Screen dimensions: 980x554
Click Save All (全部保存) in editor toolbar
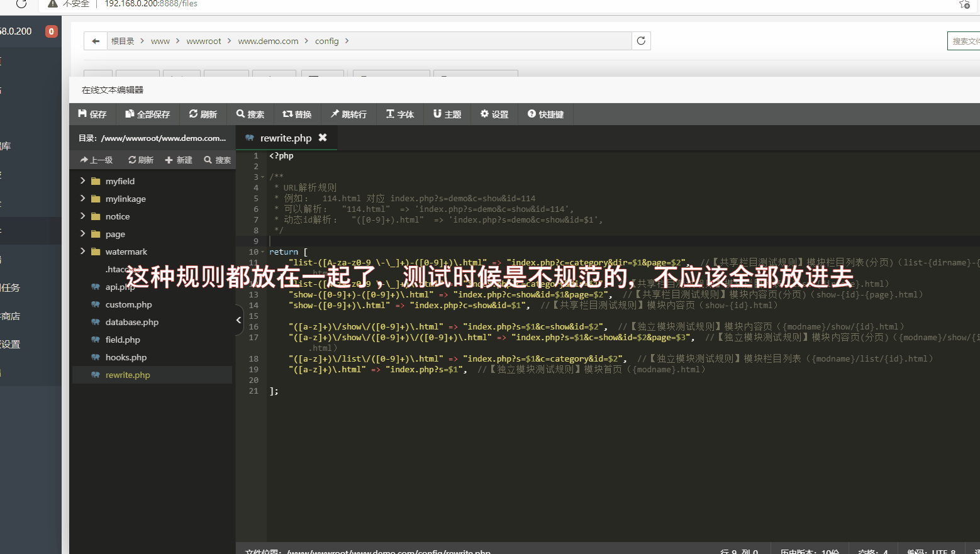click(x=148, y=114)
